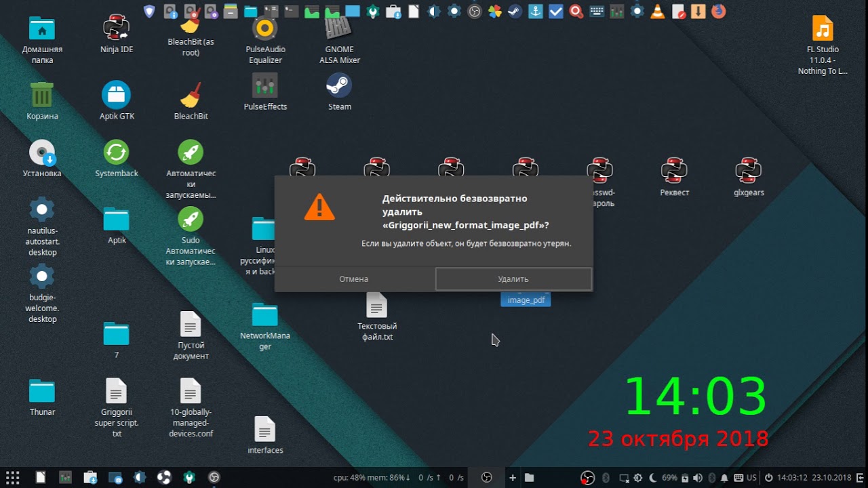Viewport: 868px width, 488px height.
Task: Launch the Aptik GTK desktop icon
Action: coord(117,94)
